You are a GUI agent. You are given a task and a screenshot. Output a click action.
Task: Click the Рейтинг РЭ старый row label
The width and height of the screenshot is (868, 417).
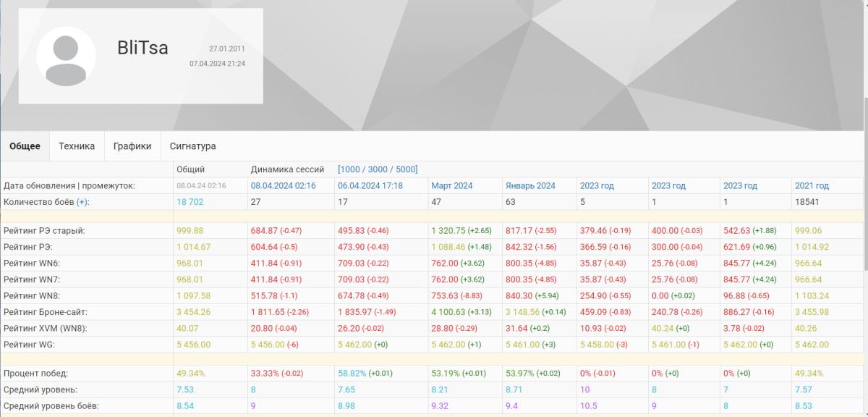[x=44, y=231]
